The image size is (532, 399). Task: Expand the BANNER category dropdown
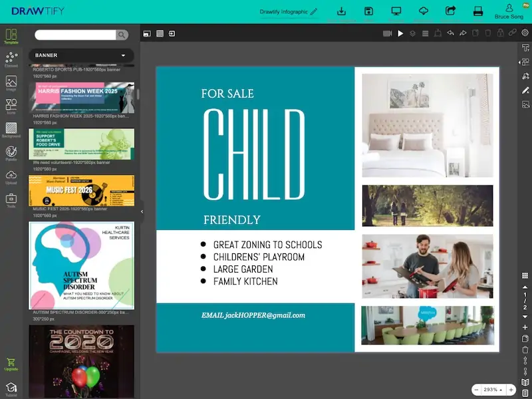(x=80, y=55)
